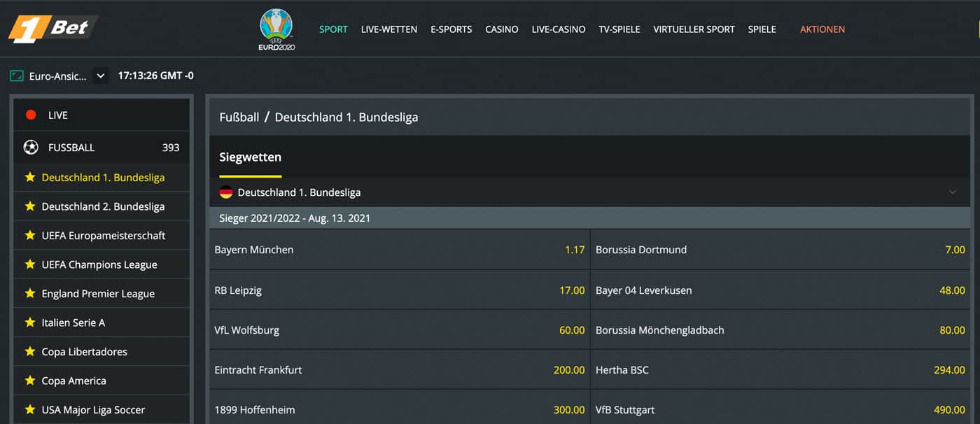Click the Fussball soccer ball icon
The image size is (980, 424).
point(31,148)
